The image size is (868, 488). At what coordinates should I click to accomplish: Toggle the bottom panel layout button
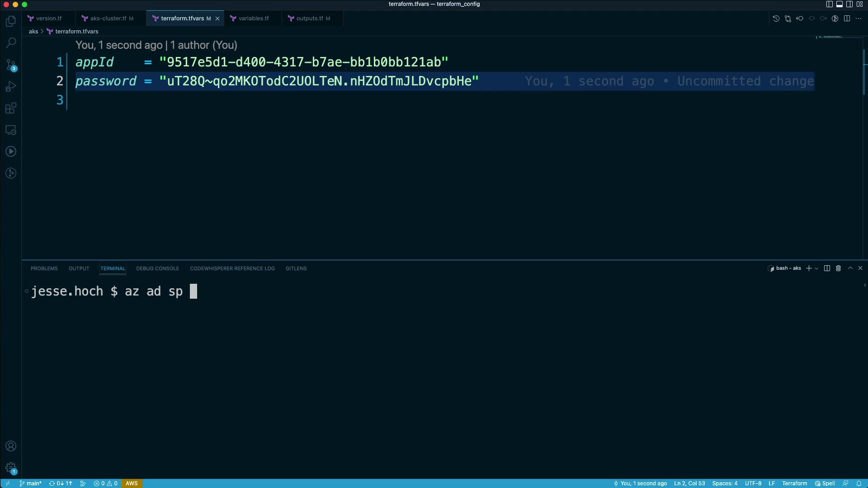(x=839, y=4)
